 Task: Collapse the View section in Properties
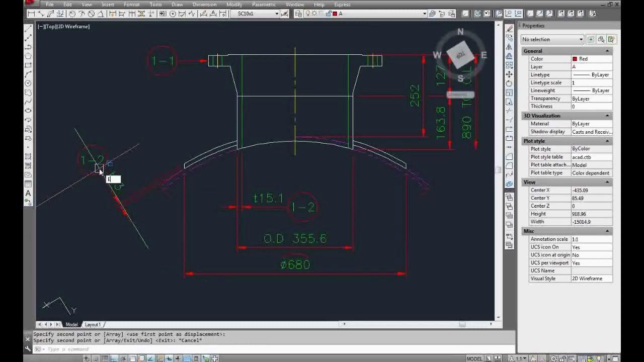[607, 182]
